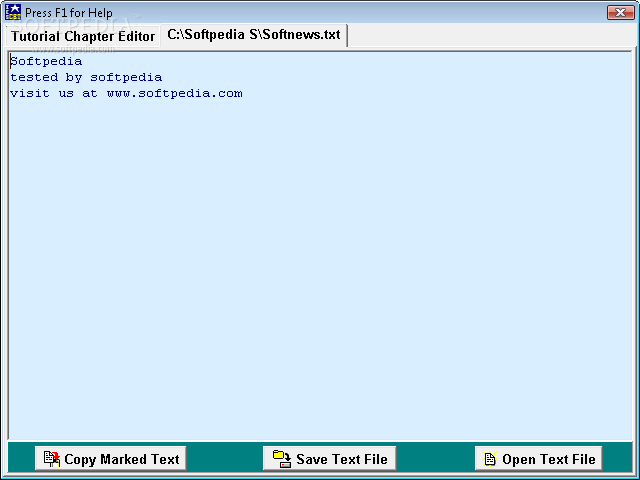This screenshot has width=640, height=480.
Task: Click the application star icon in title bar
Action: coord(13,12)
